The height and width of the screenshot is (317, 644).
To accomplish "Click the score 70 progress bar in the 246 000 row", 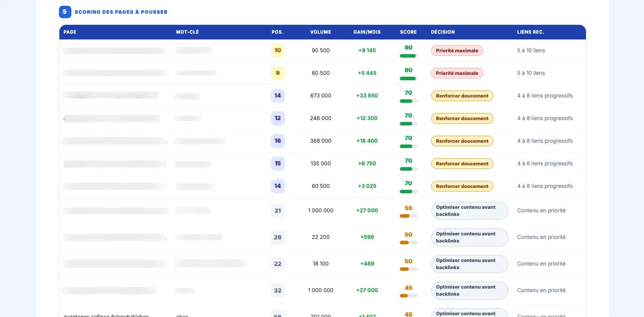I will [x=408, y=124].
